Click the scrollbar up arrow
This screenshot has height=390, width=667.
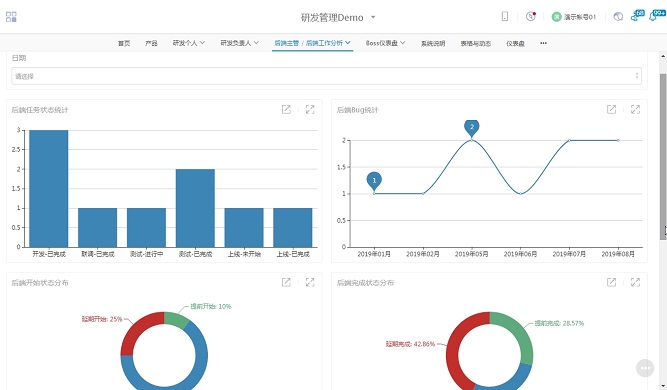tap(663, 56)
